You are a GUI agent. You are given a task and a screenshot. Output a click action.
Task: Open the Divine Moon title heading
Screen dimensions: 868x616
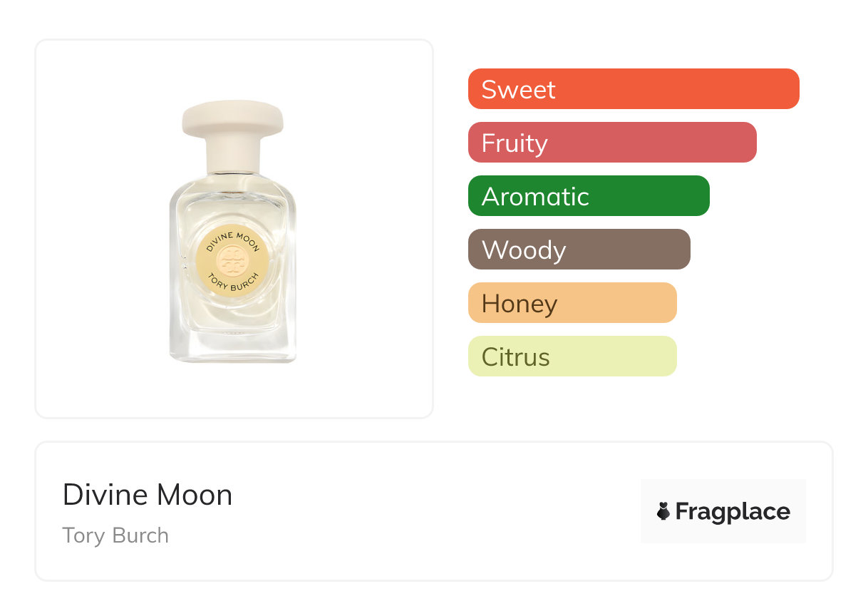point(148,495)
